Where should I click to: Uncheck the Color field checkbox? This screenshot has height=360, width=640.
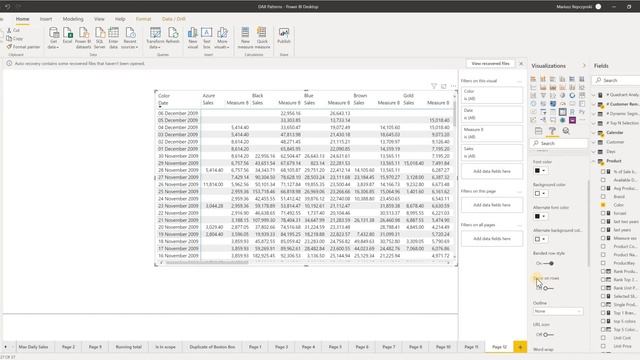(x=603, y=205)
